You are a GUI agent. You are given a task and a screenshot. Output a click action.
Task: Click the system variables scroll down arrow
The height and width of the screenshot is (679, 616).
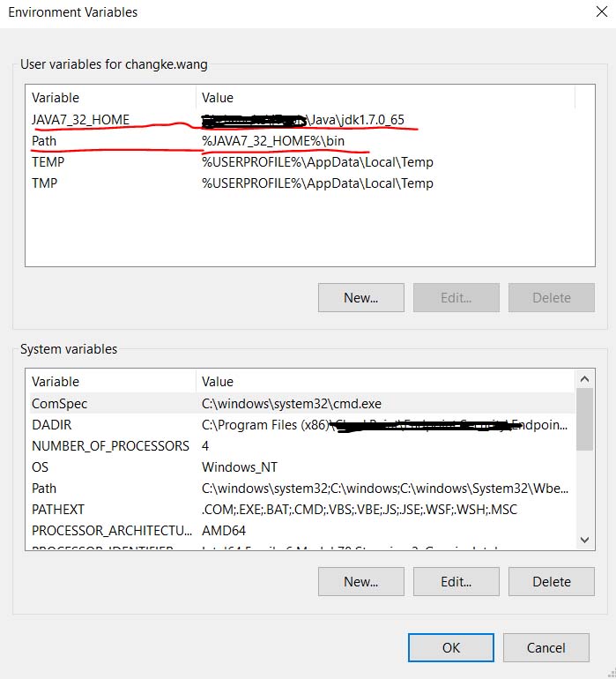[x=584, y=540]
